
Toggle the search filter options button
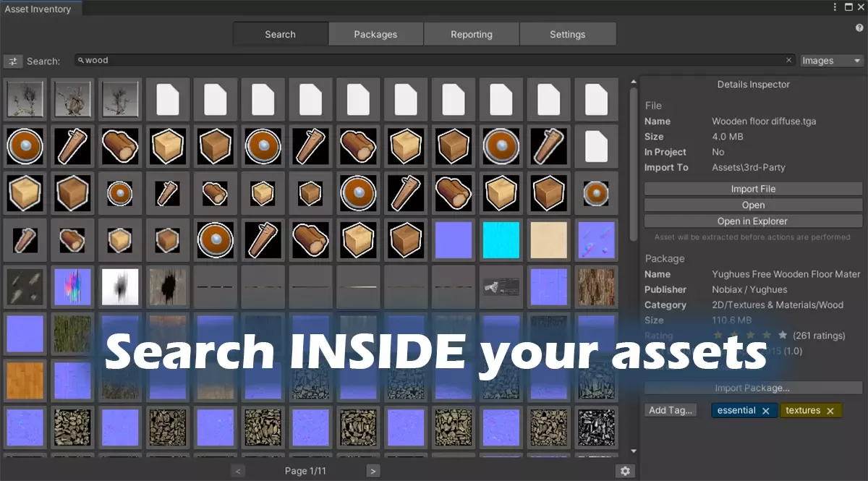[13, 61]
